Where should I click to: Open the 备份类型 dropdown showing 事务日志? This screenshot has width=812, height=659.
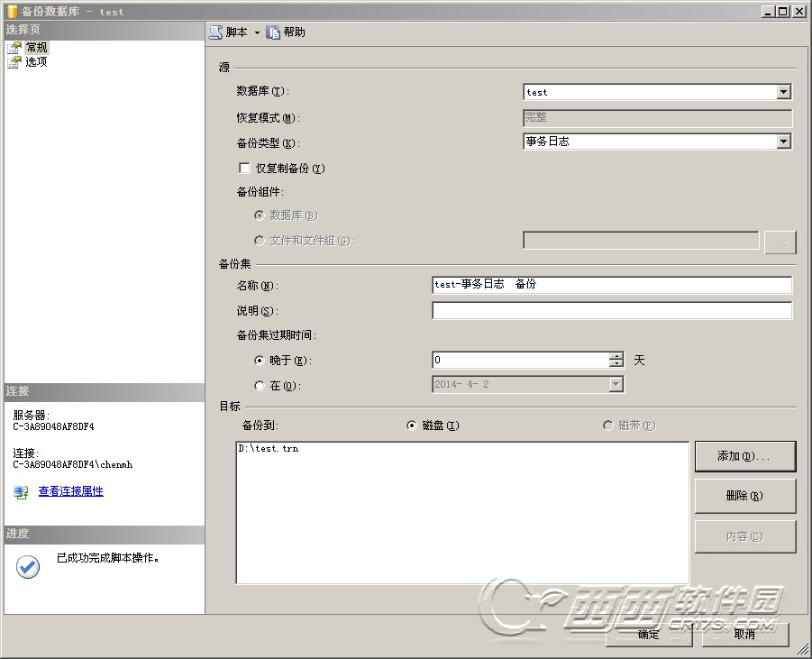[x=783, y=142]
